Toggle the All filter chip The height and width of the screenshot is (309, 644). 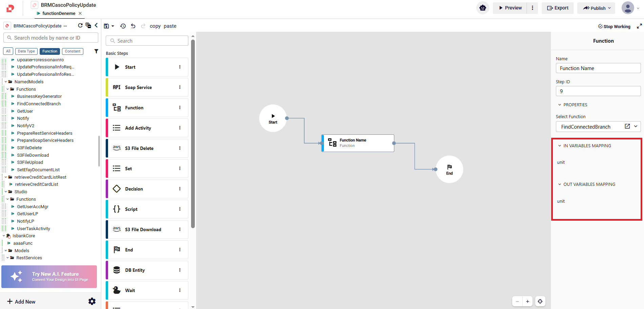point(8,51)
